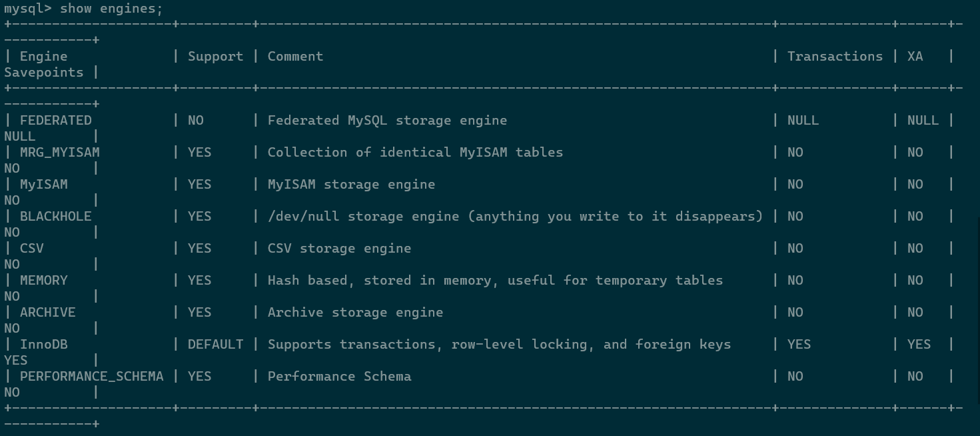
Task: Select the BLACKHOLE engine name
Action: pos(56,217)
